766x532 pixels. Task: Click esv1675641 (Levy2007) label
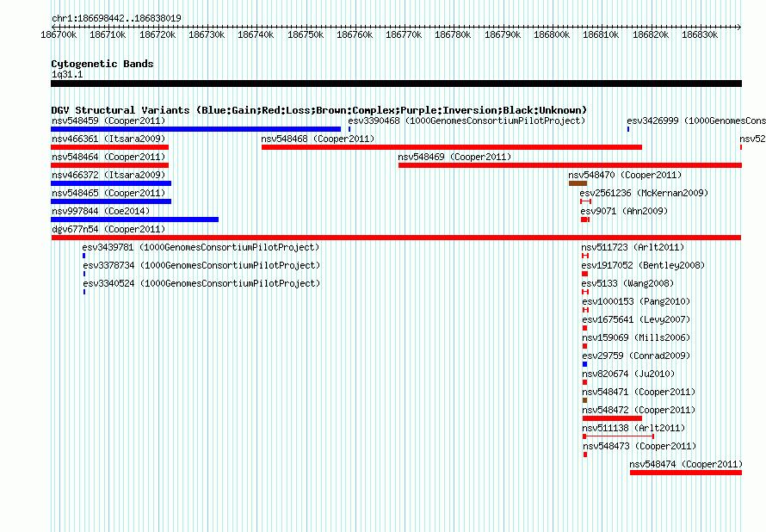636,319
